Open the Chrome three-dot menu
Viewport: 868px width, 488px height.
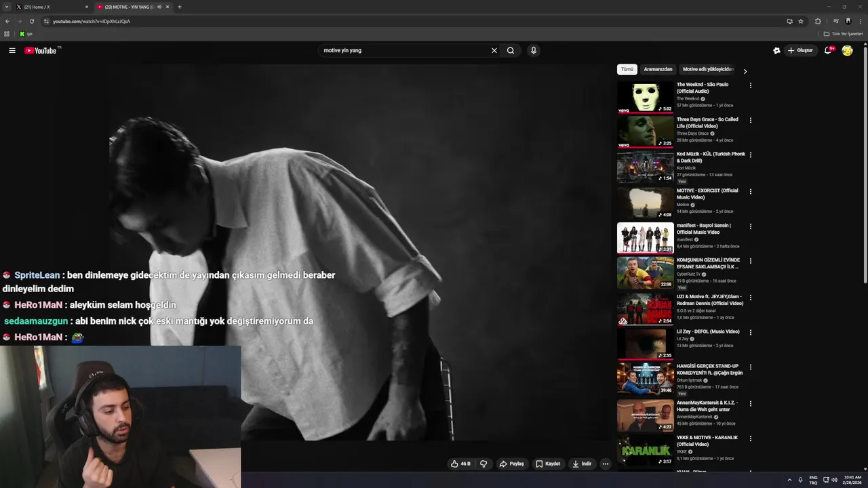point(860,21)
